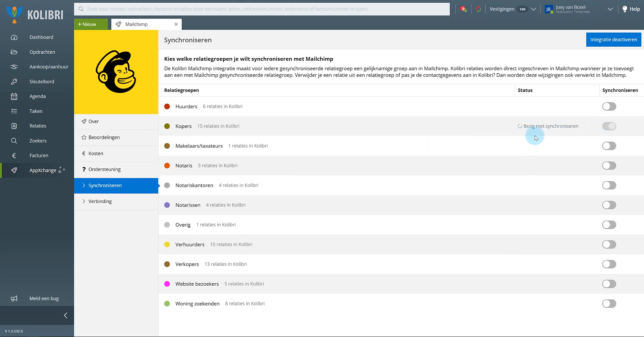Click the chevron before Synchroniseren menu item
Viewport: 644px width, 337px height.
click(84, 185)
